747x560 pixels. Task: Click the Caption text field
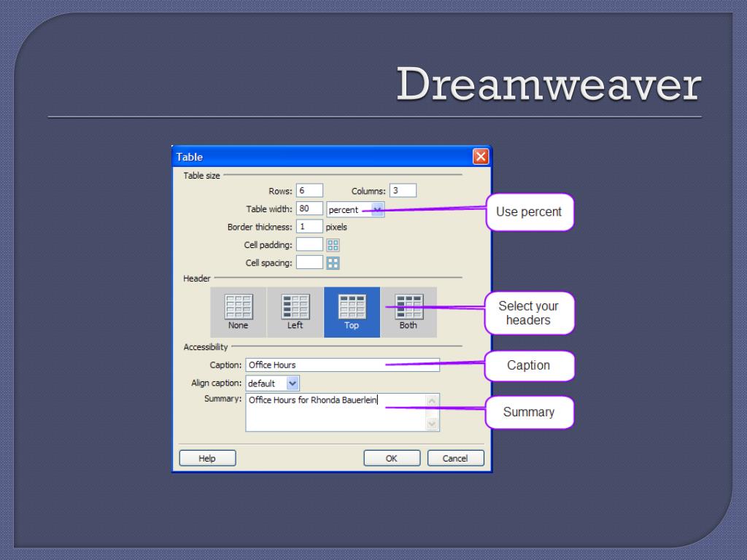click(x=343, y=365)
